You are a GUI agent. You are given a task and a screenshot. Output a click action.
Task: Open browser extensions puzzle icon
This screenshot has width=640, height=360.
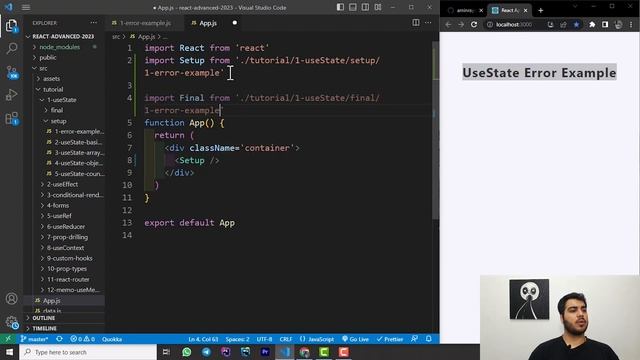[x=592, y=24]
